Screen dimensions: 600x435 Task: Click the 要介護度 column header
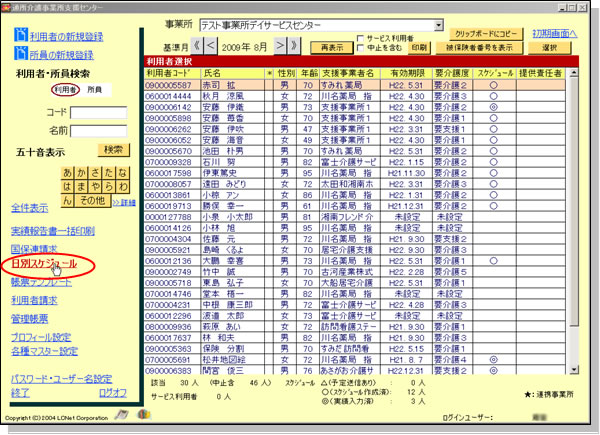click(x=452, y=73)
